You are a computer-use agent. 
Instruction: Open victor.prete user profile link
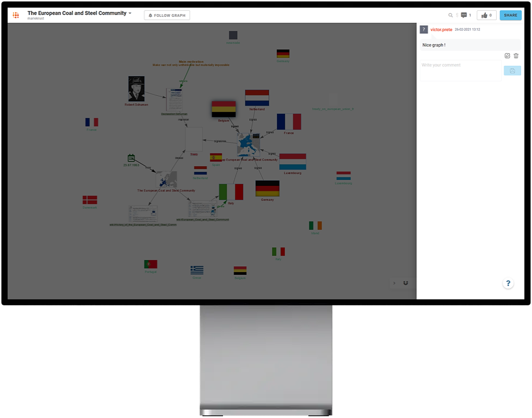point(441,29)
